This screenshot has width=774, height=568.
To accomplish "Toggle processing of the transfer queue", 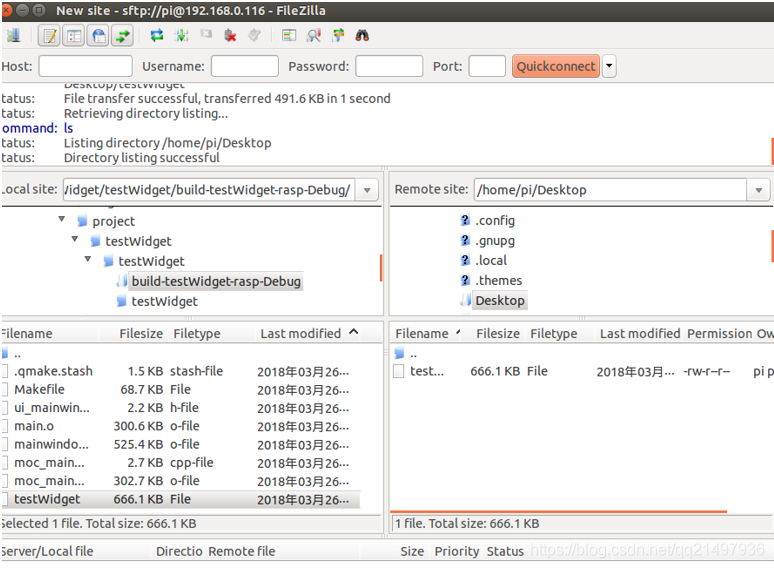I will (x=182, y=36).
